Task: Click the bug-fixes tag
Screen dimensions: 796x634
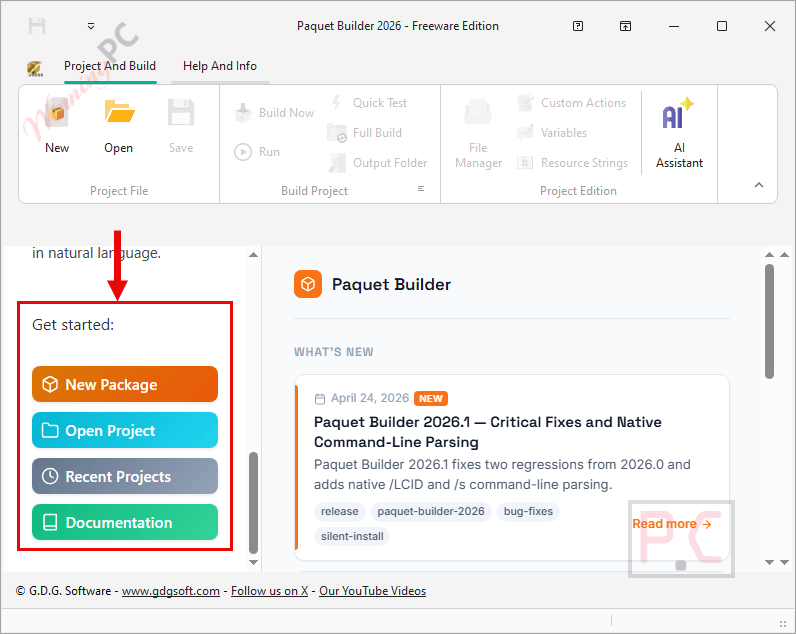Action: pyautogui.click(x=528, y=511)
